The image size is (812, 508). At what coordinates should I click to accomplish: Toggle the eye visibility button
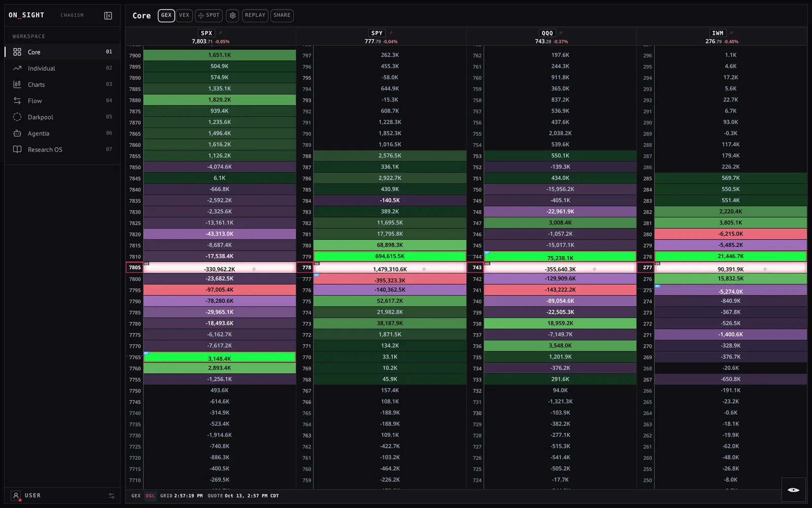click(x=794, y=490)
